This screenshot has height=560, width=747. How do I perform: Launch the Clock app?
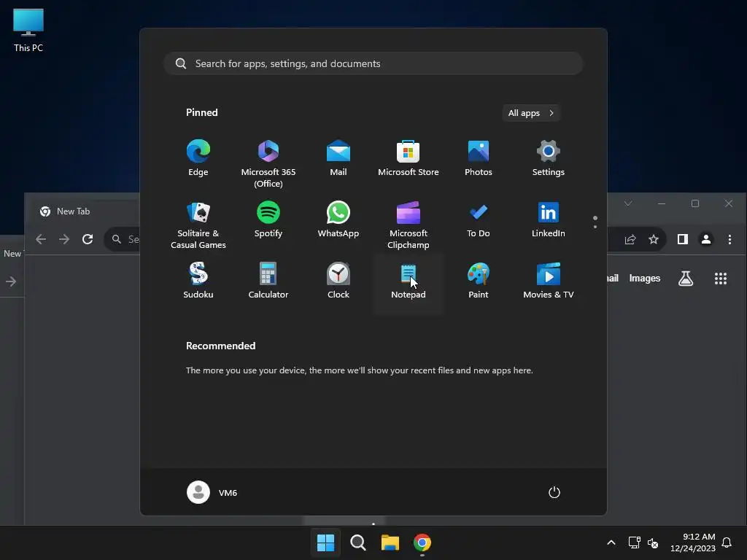[338, 281]
